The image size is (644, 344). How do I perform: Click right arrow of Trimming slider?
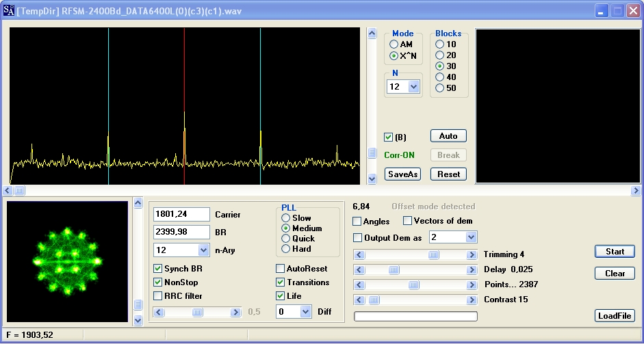pyautogui.click(x=472, y=255)
